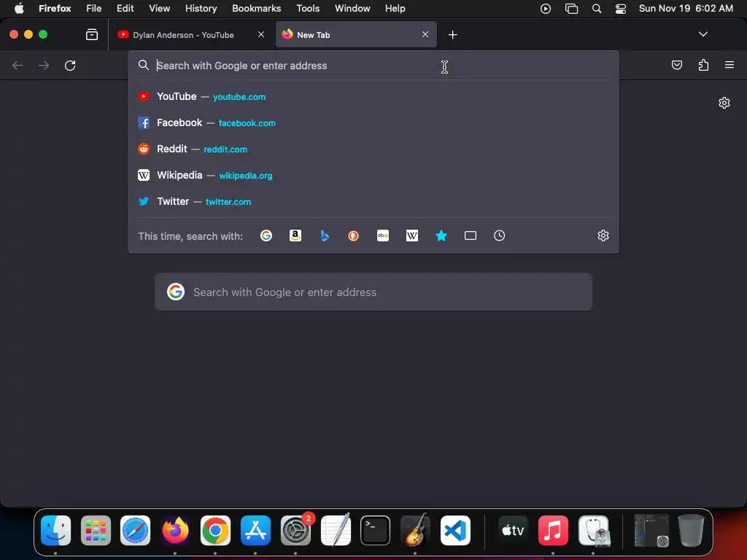Open the Bookmarks menu
This screenshot has height=560, width=747.
coord(256,9)
